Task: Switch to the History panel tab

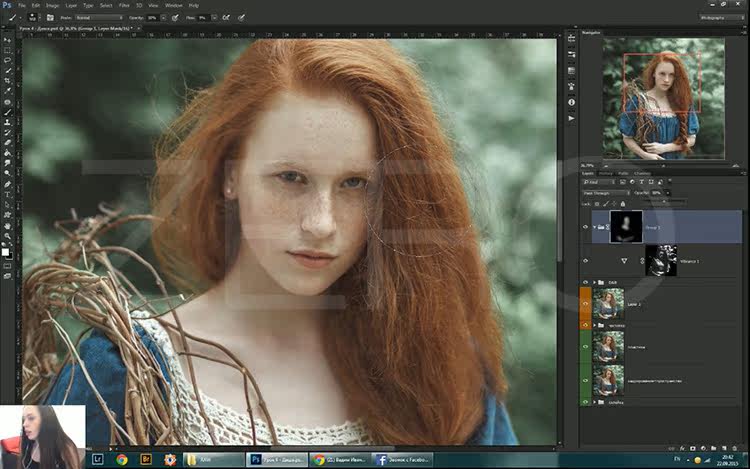Action: [606, 173]
